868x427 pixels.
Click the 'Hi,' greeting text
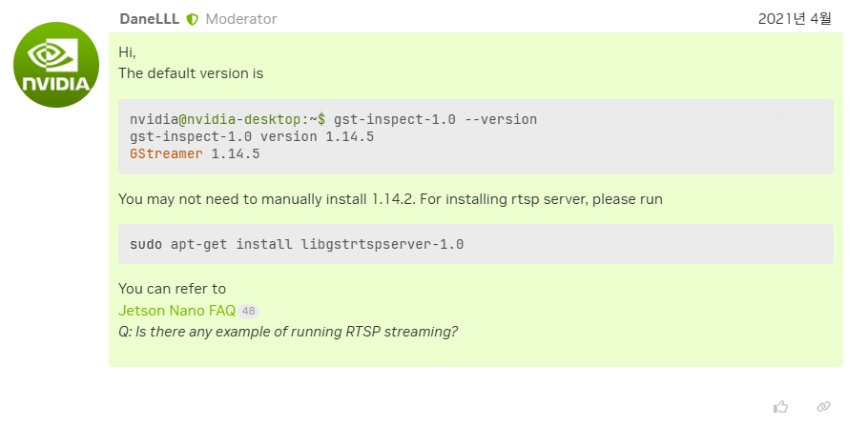127,51
